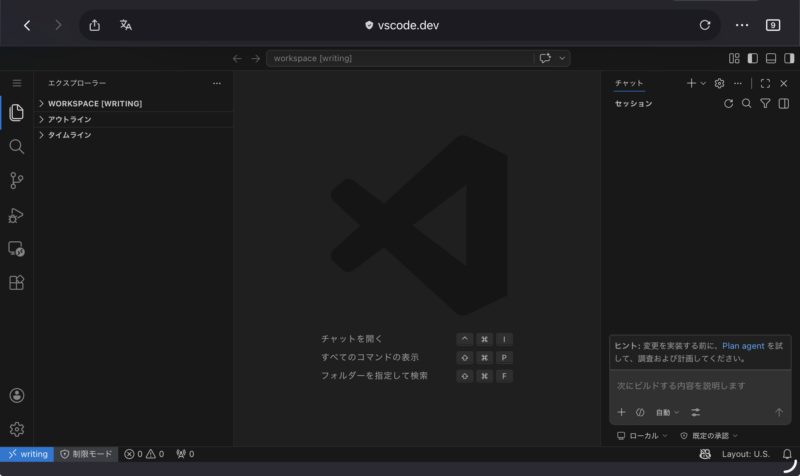Viewport: 800px width, 476px height.
Task: Open the ローカル target dropdown
Action: pyautogui.click(x=642, y=436)
